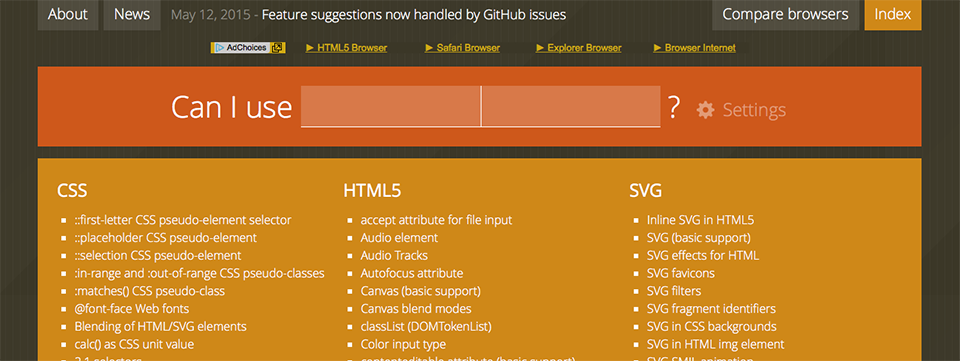This screenshot has height=361, width=960.
Task: Click the Settings gear icon
Action: pos(705,110)
